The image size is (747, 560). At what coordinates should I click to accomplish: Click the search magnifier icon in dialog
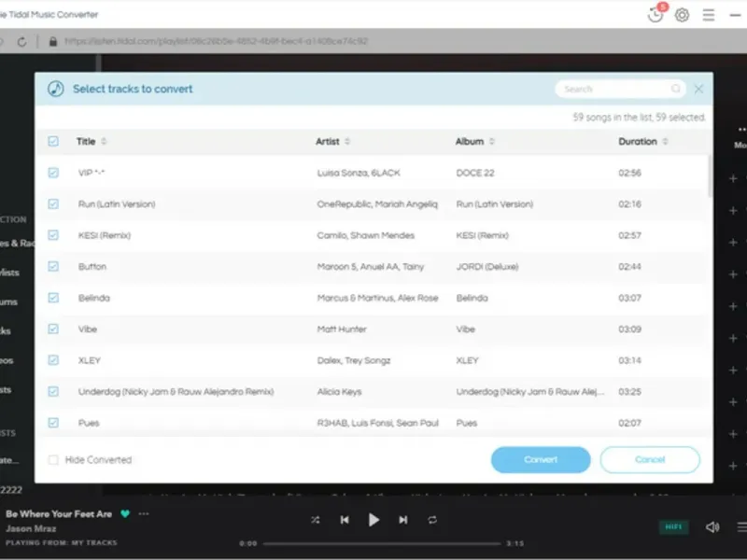(675, 89)
